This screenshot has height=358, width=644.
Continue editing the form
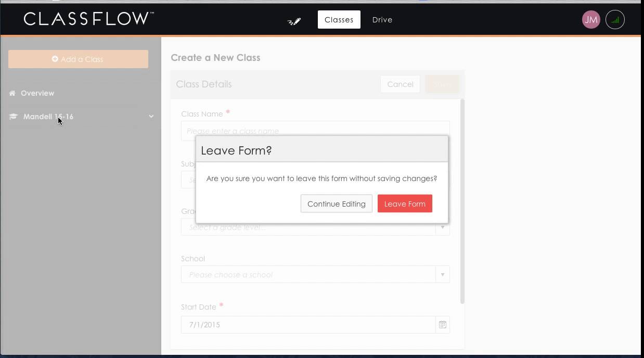[x=337, y=203]
